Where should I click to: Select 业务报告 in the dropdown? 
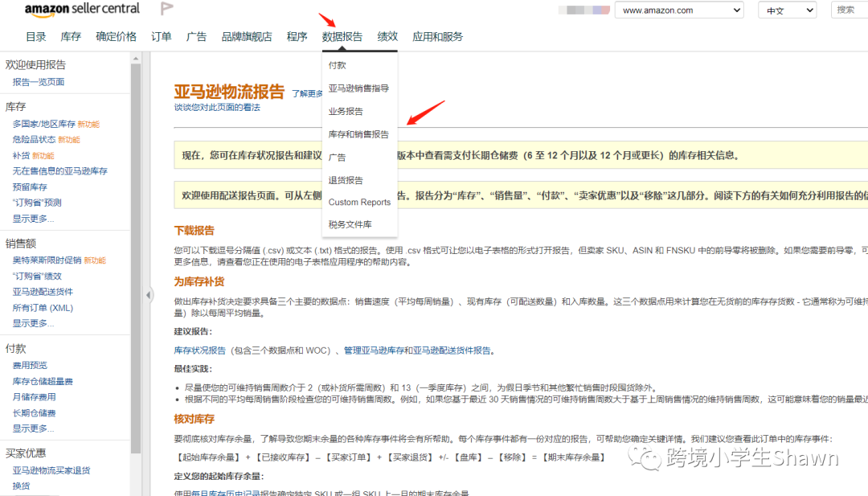(346, 111)
